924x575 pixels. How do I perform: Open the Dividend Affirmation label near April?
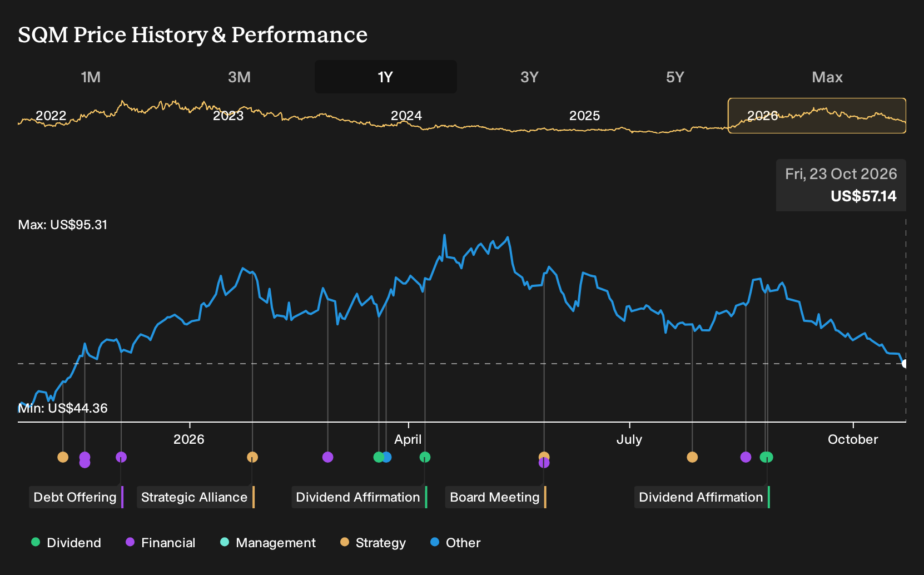coord(359,497)
